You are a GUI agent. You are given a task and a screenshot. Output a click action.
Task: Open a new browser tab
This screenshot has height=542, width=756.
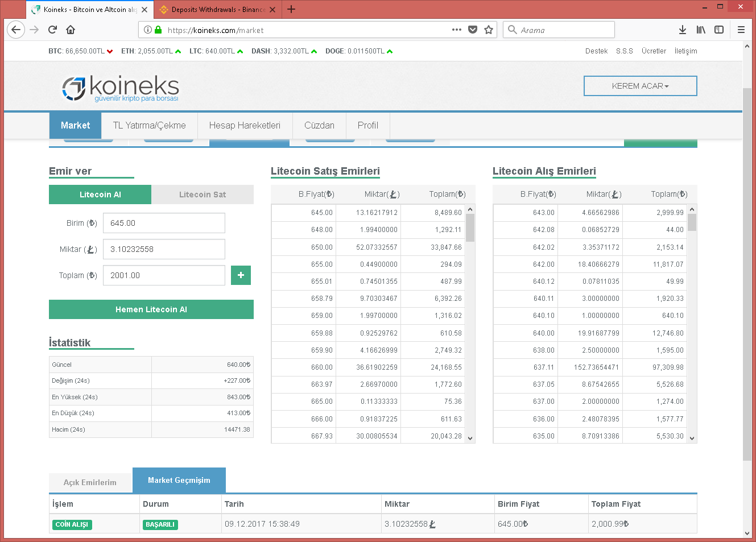coord(291,9)
